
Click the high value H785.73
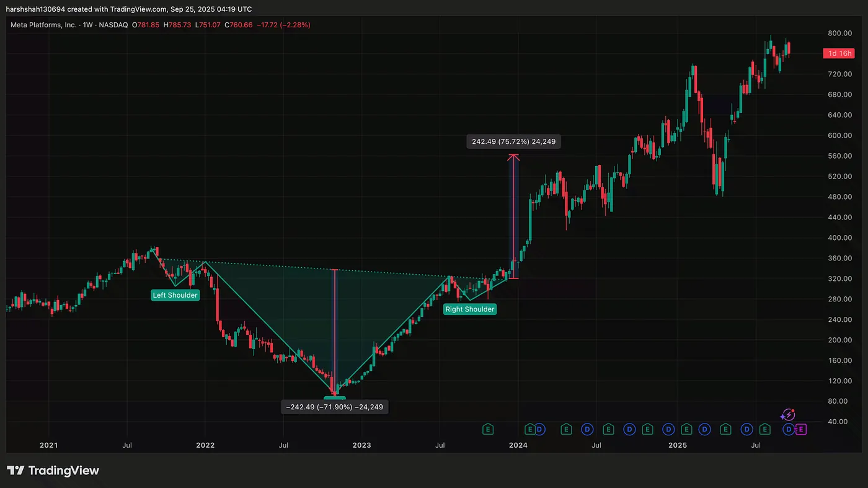tap(177, 25)
